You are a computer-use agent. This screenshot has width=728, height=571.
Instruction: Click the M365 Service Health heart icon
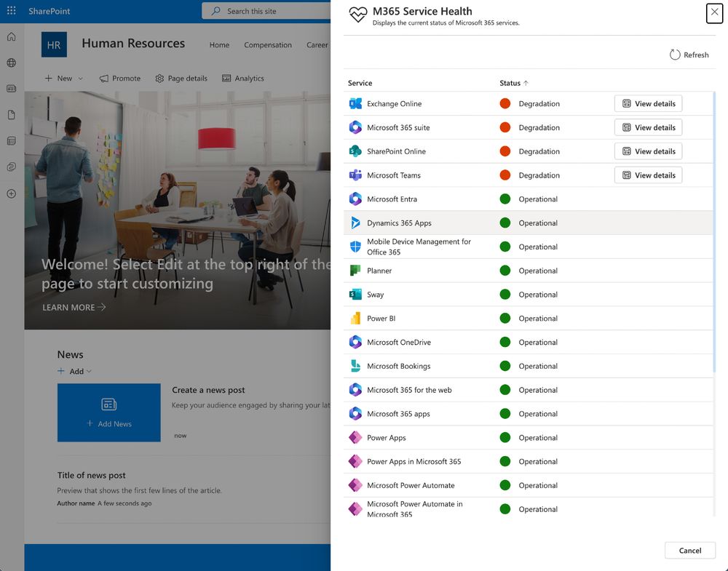click(x=358, y=15)
